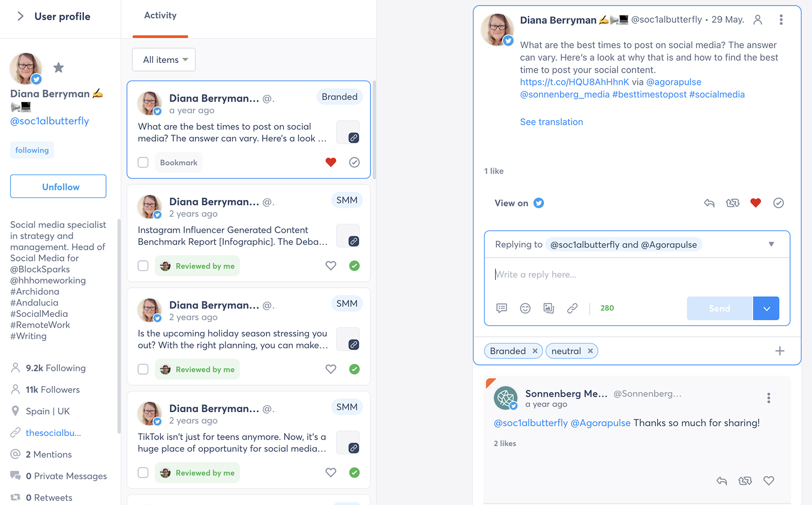This screenshot has height=505, width=812.
Task: Open saved replies icon in composer
Action: click(x=502, y=308)
